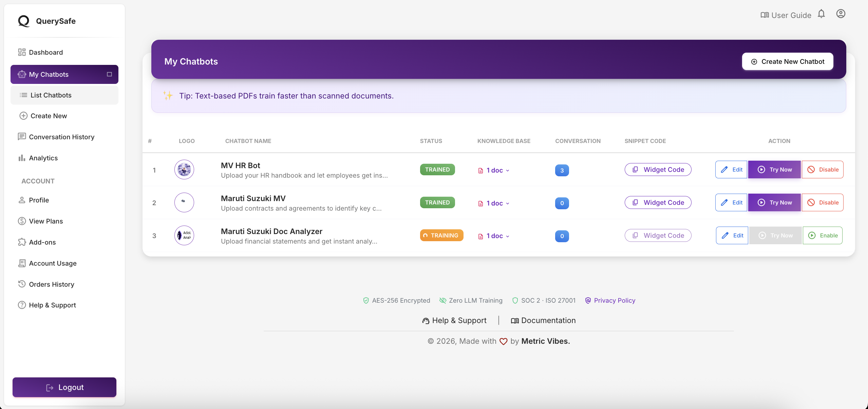Enable the Maruti Suzuki Doc Analyzer
The height and width of the screenshot is (409, 868).
(x=823, y=235)
